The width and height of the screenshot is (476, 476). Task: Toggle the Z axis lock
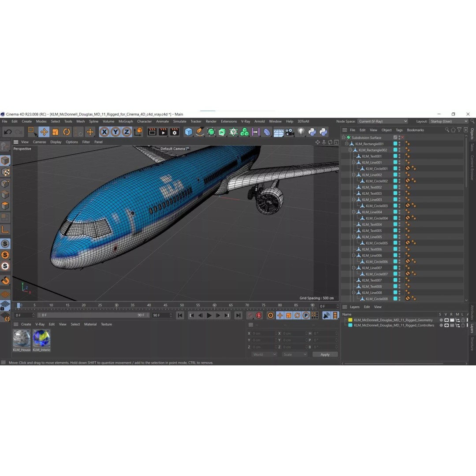point(126,132)
